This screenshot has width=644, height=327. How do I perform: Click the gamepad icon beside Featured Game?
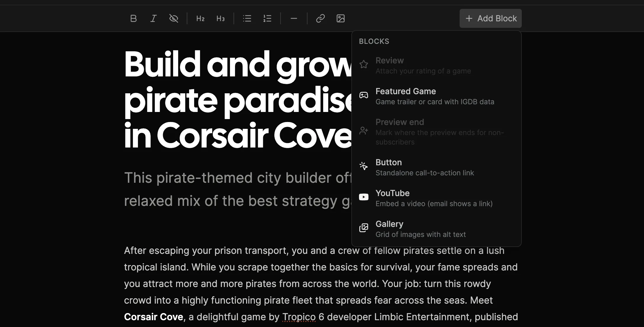click(364, 95)
